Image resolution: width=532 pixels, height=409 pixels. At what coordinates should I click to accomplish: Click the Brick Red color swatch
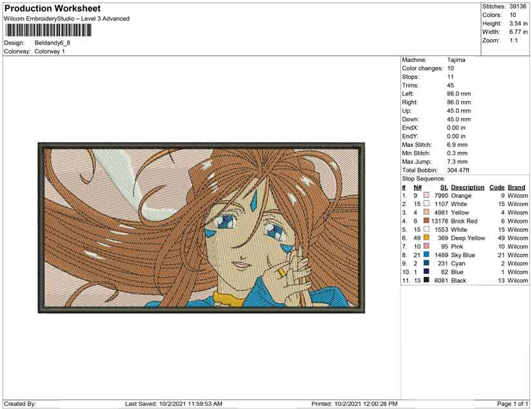(426, 220)
